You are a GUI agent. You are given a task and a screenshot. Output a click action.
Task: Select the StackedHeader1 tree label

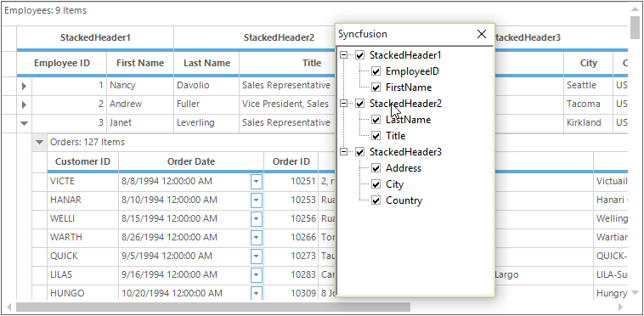tap(405, 55)
